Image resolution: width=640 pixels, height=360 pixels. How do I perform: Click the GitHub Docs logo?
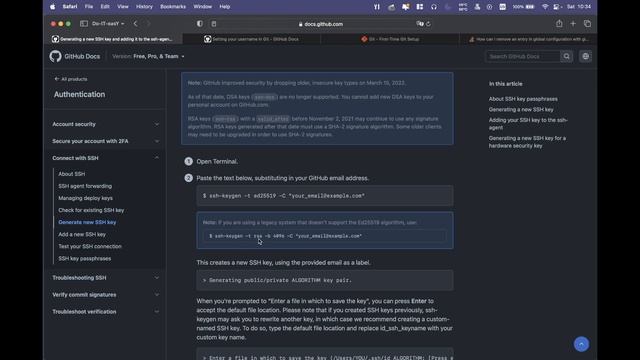pyautogui.click(x=75, y=56)
